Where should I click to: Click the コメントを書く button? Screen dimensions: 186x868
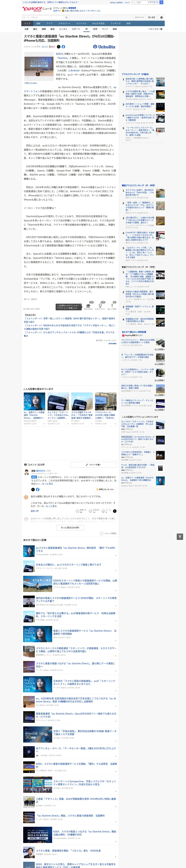click(x=93, y=465)
